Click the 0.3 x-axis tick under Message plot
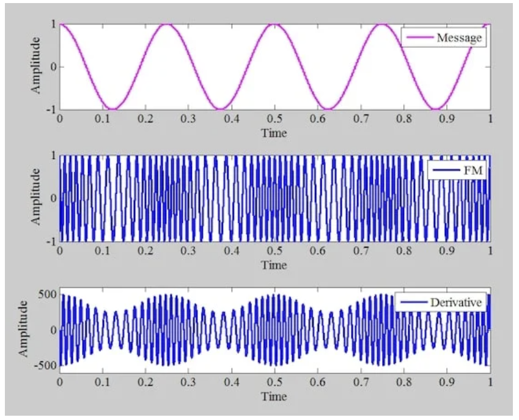Viewport: 519px width, 420px height. [189, 118]
